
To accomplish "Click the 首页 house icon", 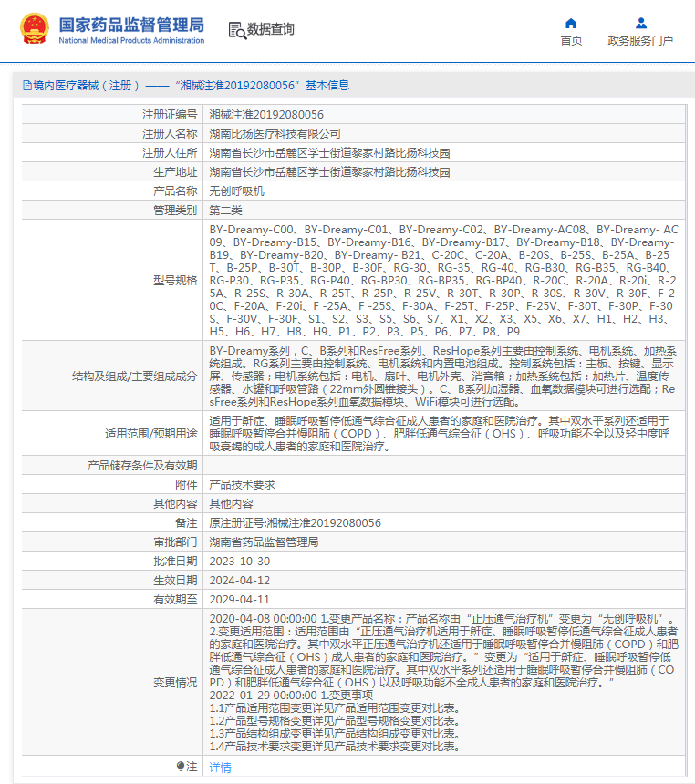I will click(x=571, y=23).
